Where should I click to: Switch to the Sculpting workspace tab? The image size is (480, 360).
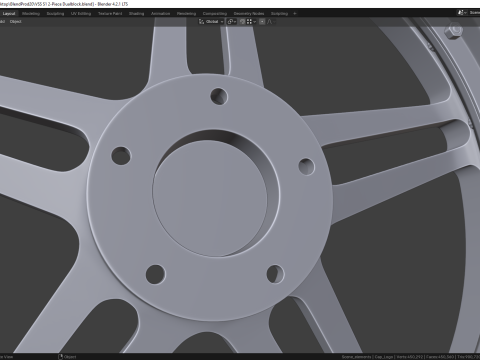click(55, 14)
